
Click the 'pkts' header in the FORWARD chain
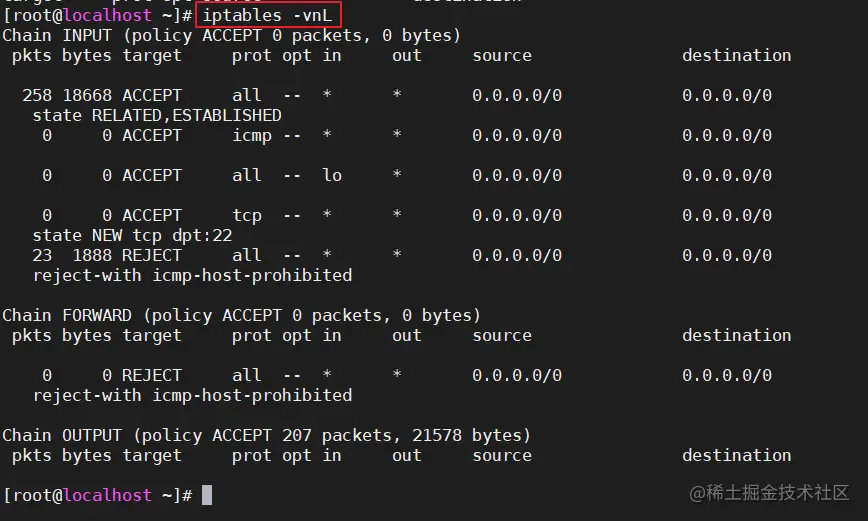(x=32, y=336)
